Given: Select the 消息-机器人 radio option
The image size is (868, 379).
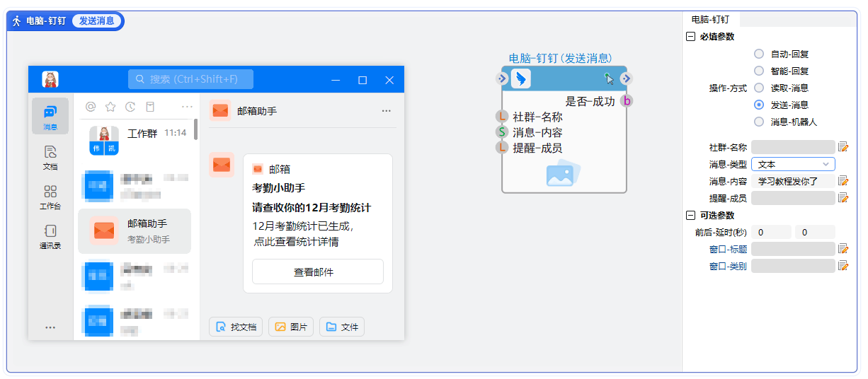Looking at the screenshot, I should (759, 122).
